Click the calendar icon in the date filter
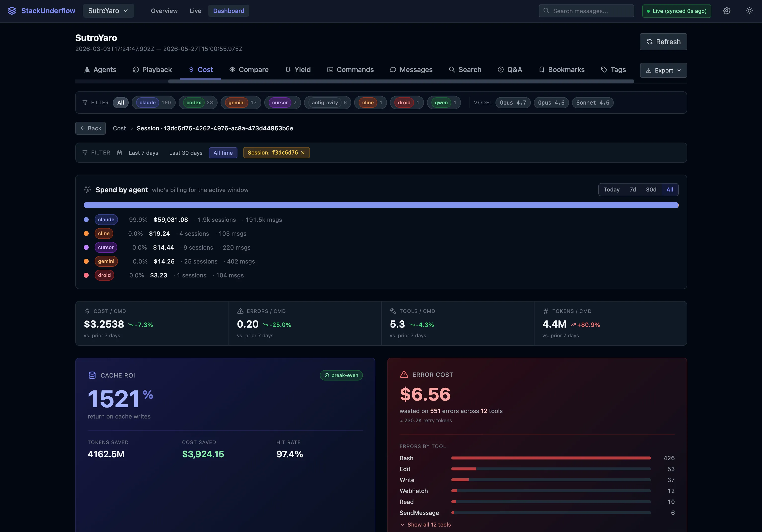This screenshot has height=532, width=762. (119, 153)
